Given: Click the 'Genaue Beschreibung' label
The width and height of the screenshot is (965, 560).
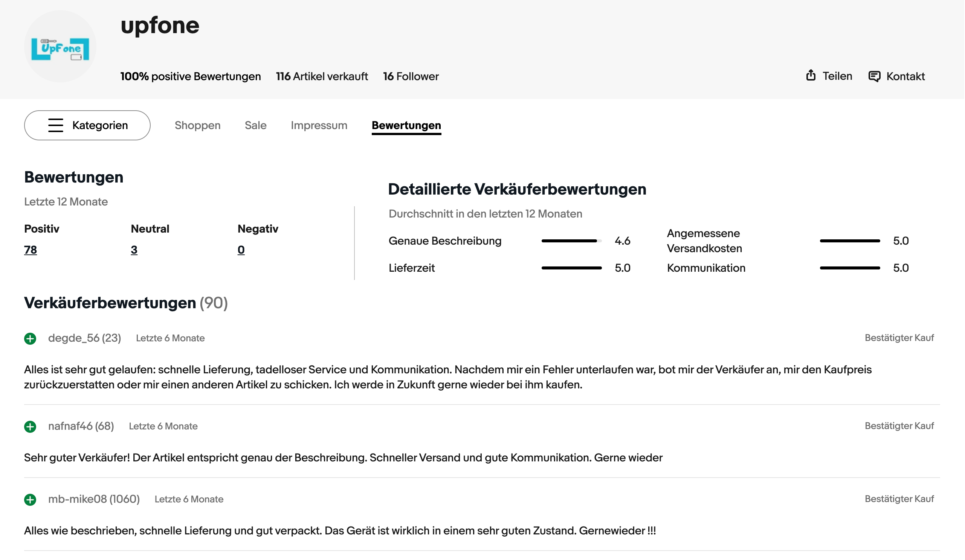Looking at the screenshot, I should 445,241.
